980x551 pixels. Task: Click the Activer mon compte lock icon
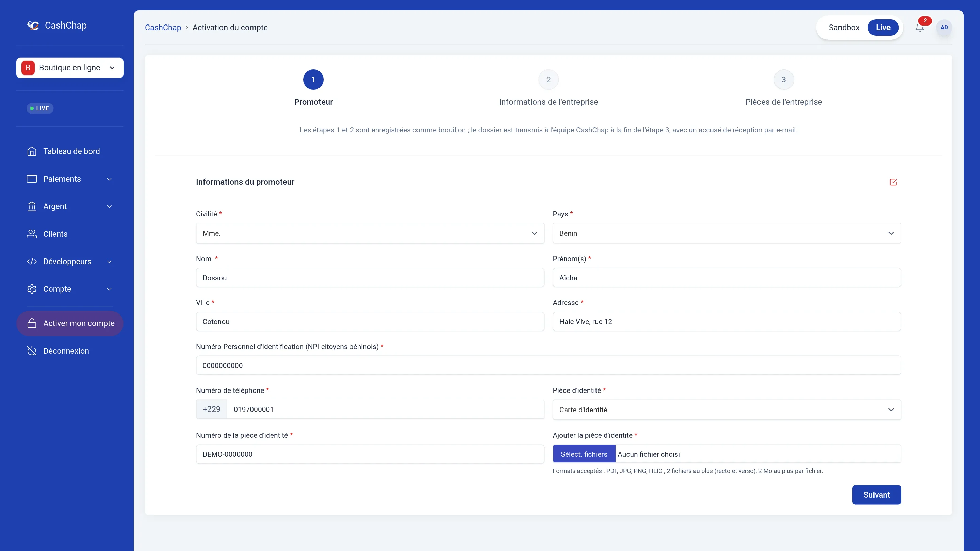(32, 323)
